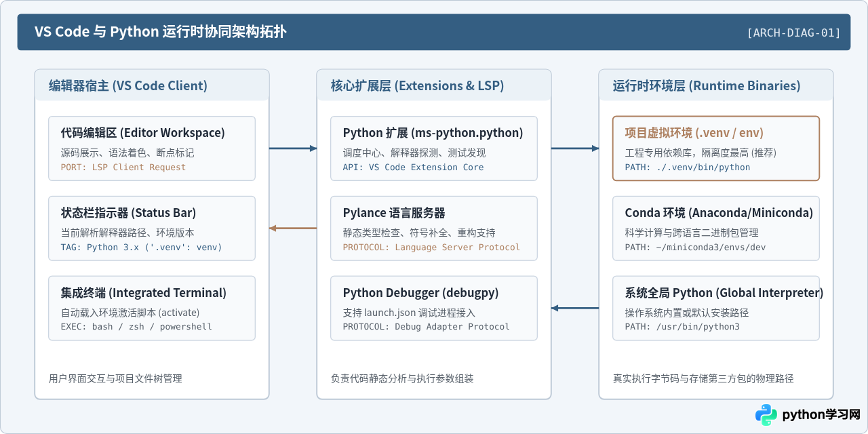Click 'EXEC: bash / zsh / powershell' line
The image size is (868, 434).
tap(136, 327)
